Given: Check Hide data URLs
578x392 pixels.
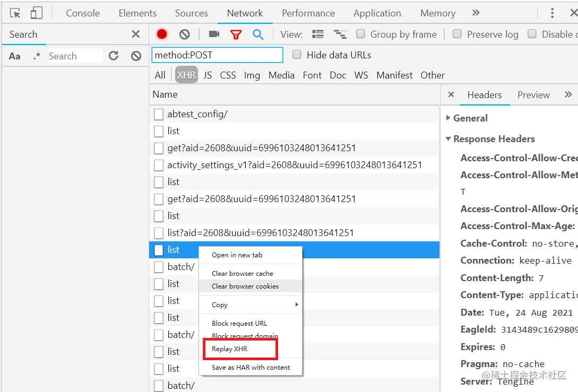Looking at the screenshot, I should 297,55.
